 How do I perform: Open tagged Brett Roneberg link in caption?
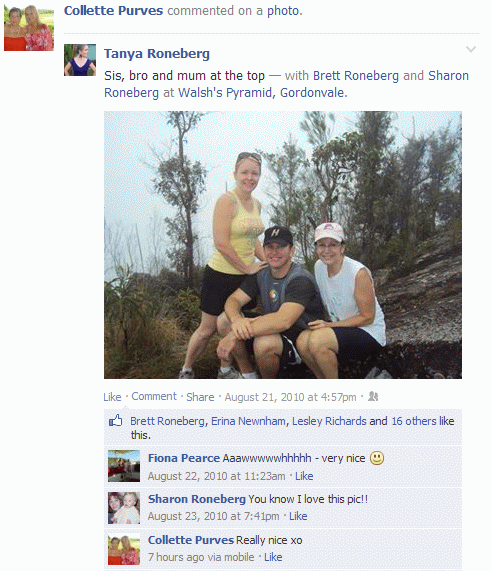click(x=356, y=76)
